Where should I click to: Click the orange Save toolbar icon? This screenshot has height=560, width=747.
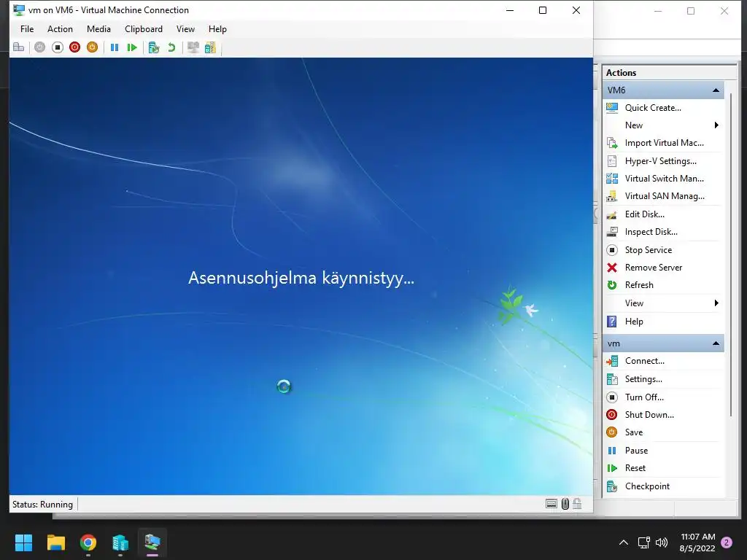(93, 47)
